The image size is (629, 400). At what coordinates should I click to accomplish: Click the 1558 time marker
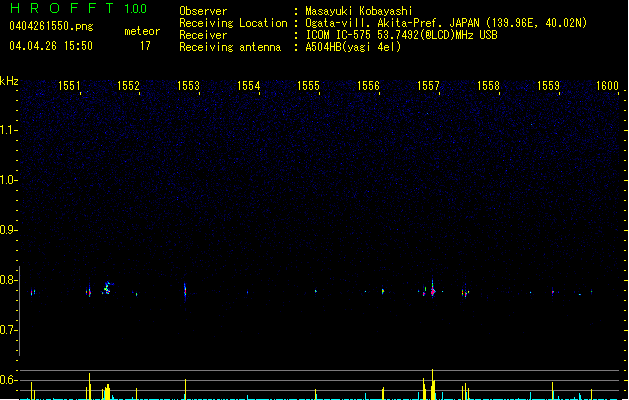pyautogui.click(x=488, y=86)
